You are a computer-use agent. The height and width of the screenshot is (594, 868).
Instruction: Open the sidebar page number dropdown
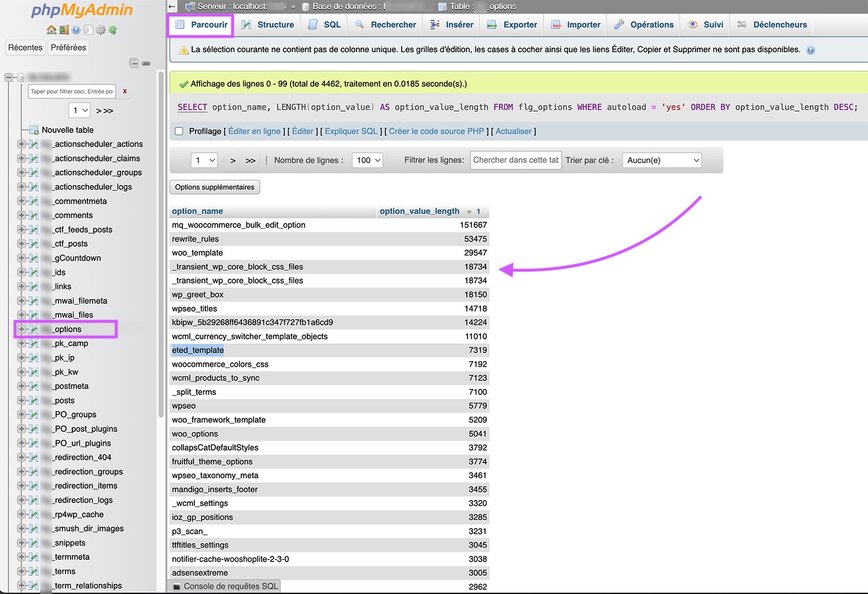click(80, 110)
